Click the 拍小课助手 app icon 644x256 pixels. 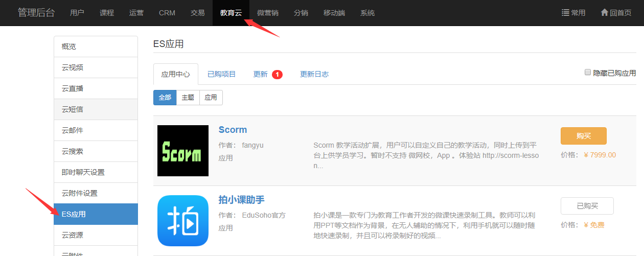point(183,221)
